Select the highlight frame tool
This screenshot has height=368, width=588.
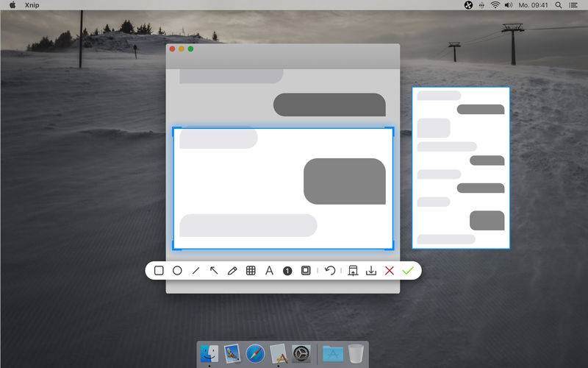(306, 270)
